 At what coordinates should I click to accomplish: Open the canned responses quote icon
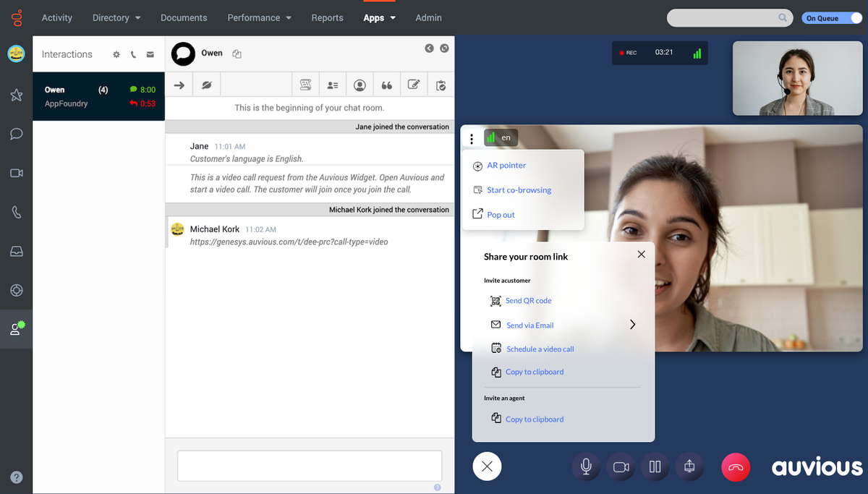click(x=387, y=85)
